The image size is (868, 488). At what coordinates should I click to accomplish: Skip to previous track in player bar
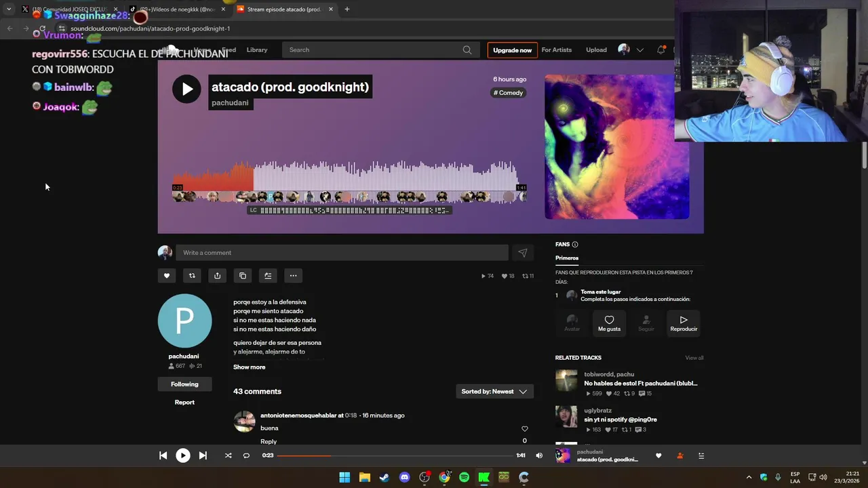pyautogui.click(x=163, y=455)
